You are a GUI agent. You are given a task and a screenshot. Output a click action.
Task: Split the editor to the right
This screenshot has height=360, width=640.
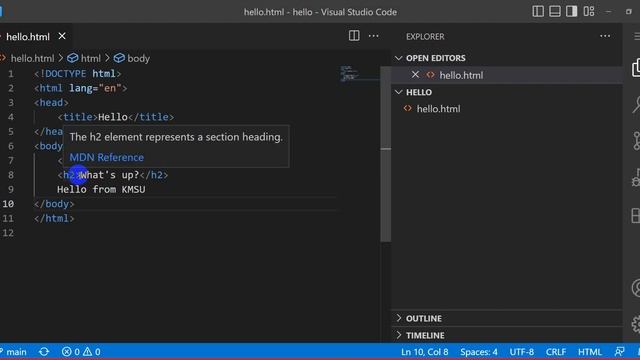click(354, 36)
